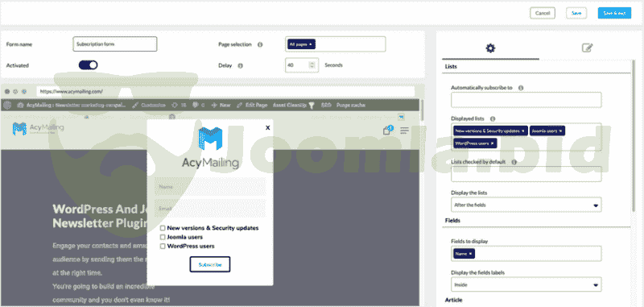Check the WordPress users checkbox
Viewport: 644px width, 307px height.
coord(163,247)
